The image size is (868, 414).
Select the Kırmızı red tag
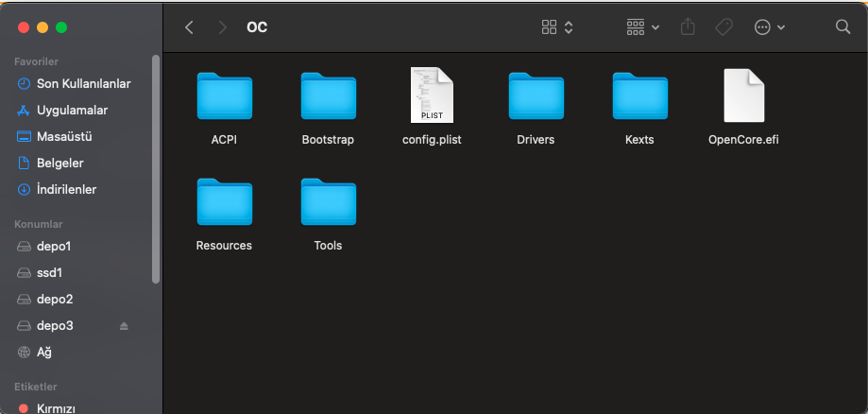[x=56, y=408]
